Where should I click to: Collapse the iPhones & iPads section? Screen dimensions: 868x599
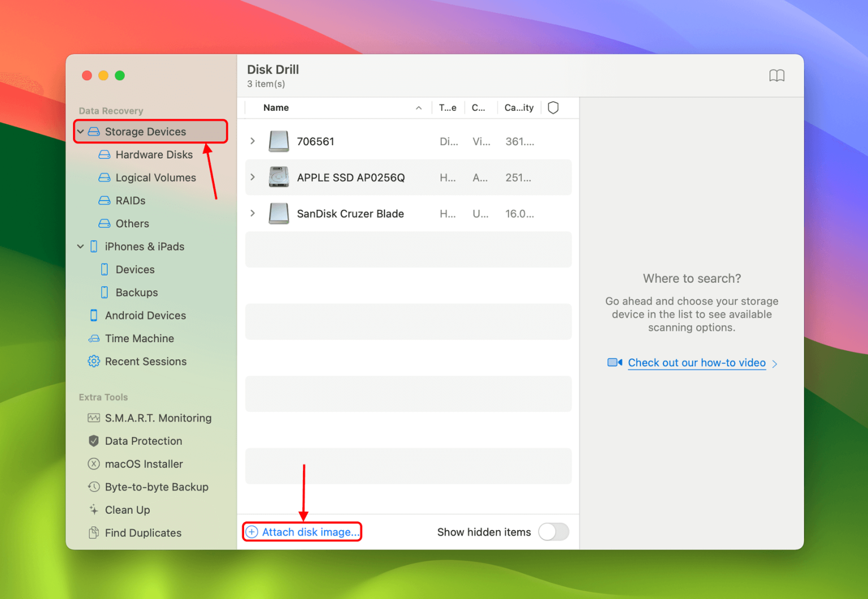(x=81, y=247)
